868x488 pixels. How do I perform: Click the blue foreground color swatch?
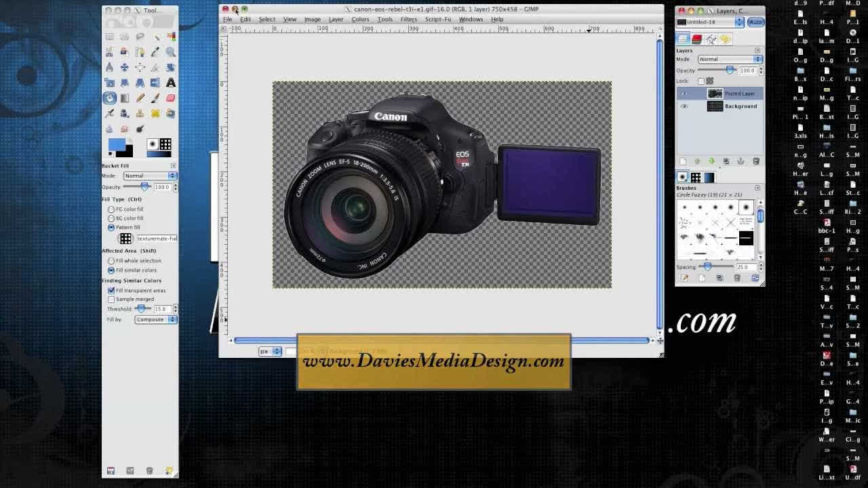click(x=117, y=145)
